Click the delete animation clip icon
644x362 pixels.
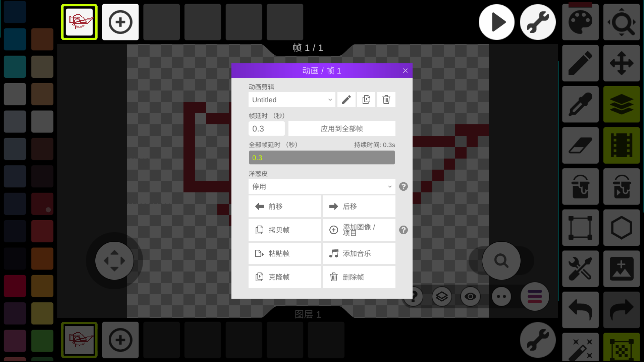point(386,100)
